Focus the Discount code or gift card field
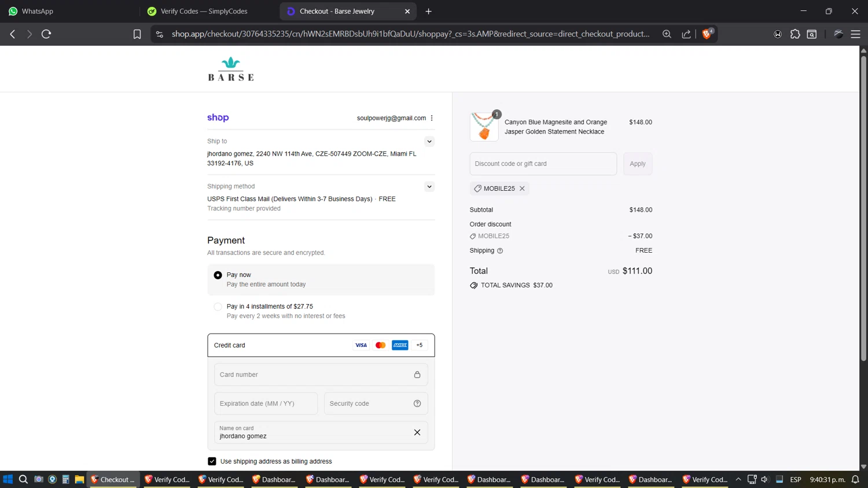This screenshot has height=488, width=868. click(543, 164)
